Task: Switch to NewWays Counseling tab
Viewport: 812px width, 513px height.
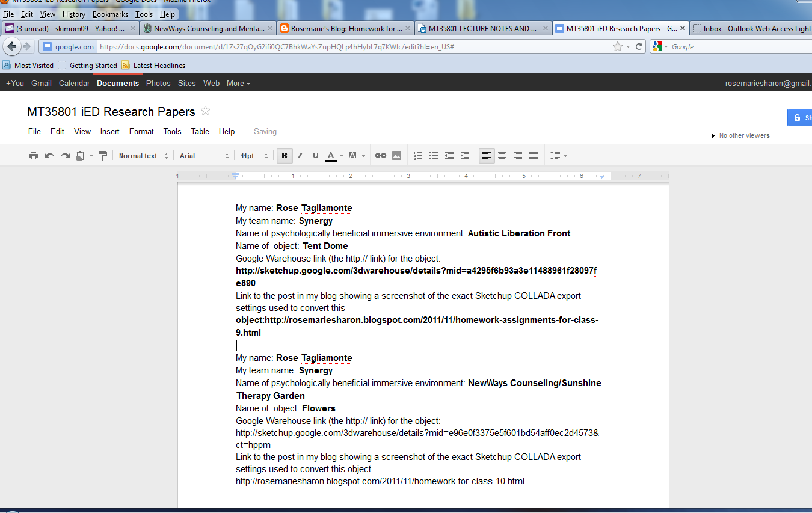Action: 208,28
